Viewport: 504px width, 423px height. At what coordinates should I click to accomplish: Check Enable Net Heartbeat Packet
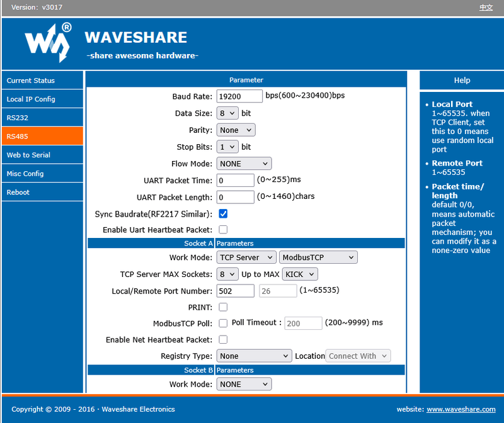click(223, 339)
